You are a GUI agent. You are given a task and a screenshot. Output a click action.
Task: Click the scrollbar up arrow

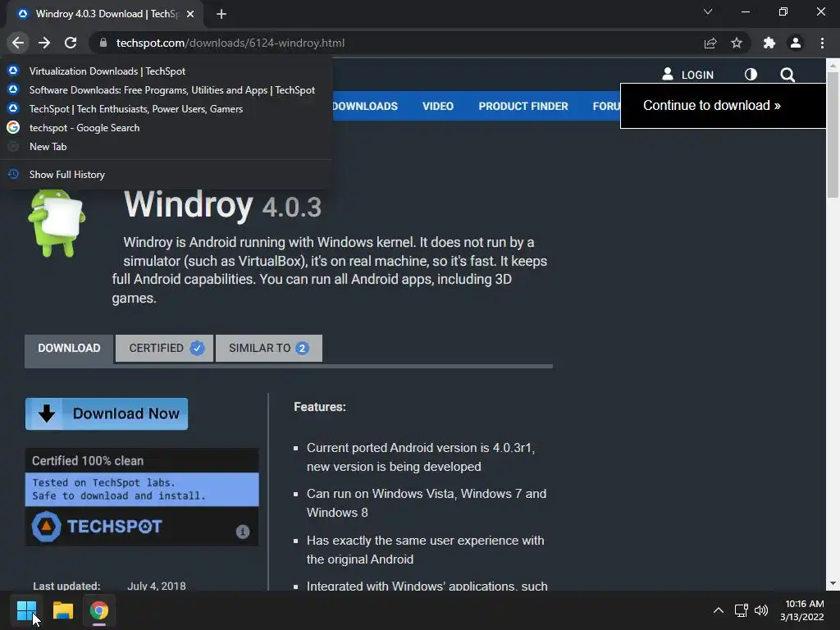[832, 66]
